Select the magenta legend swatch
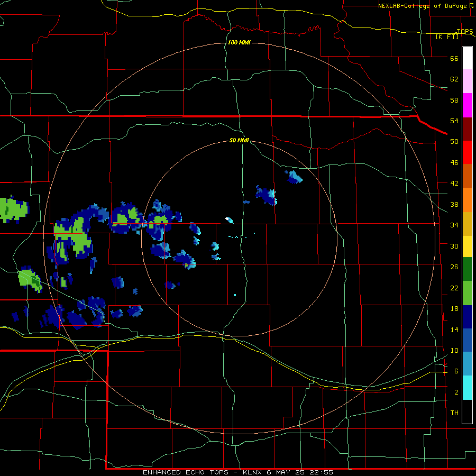Image resolution: width=476 pixels, height=476 pixels. tap(467, 105)
